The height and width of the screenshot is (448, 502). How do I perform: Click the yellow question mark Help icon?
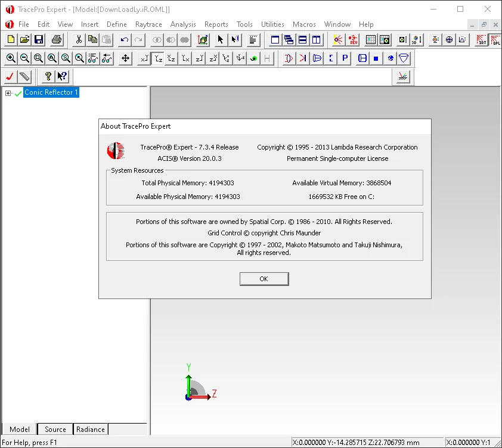click(x=48, y=76)
